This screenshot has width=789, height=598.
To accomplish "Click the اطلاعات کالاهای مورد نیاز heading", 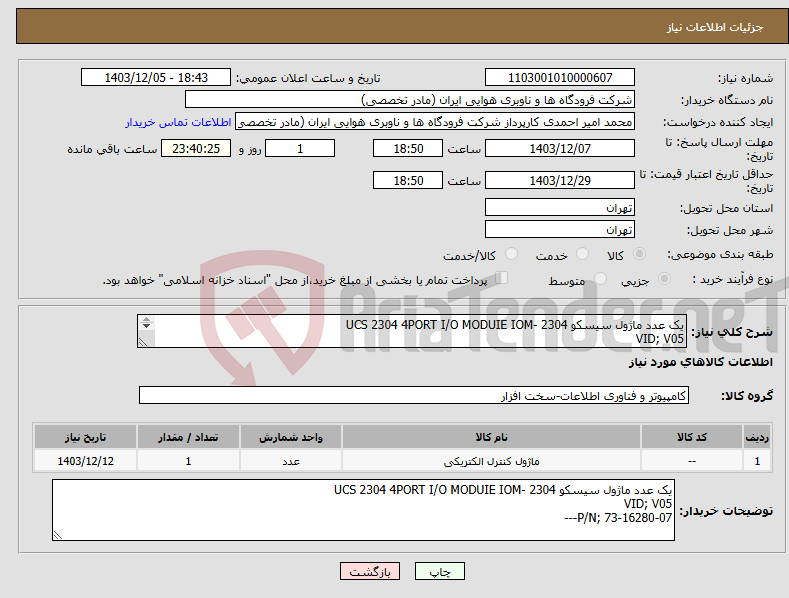I will coord(700,362).
